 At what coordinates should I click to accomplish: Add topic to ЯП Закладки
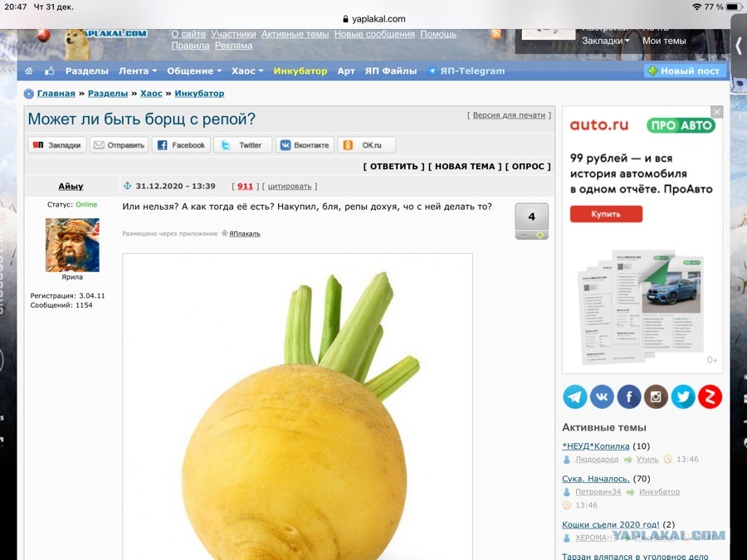pyautogui.click(x=57, y=145)
